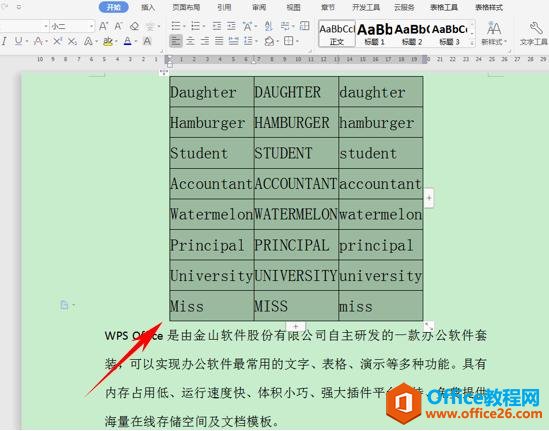The image size is (549, 431).
Task: Select the superscript X² icon
Action: [58, 41]
